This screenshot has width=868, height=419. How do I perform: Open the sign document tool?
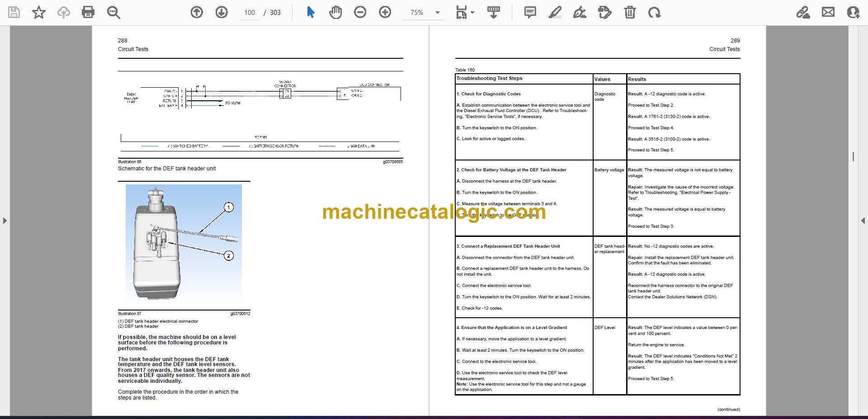[x=580, y=12]
